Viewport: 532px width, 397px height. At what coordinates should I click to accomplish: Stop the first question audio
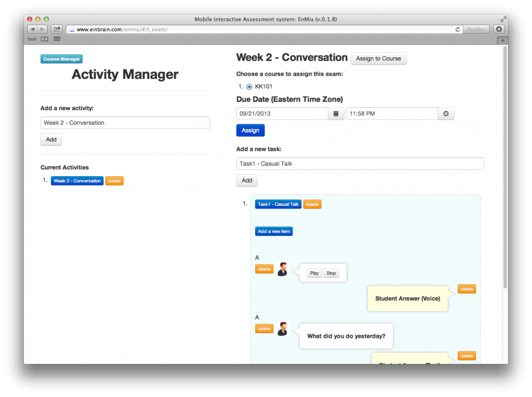[331, 273]
